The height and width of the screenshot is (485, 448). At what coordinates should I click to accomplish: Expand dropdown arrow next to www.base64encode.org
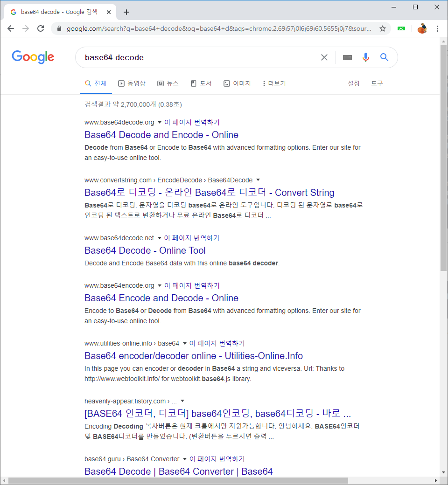click(x=160, y=285)
